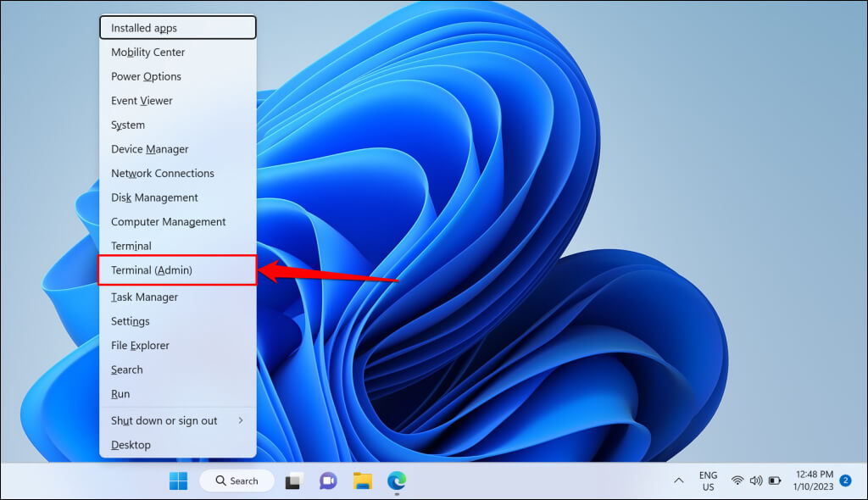The height and width of the screenshot is (500, 868).
Task: Open Device Manager from menu
Action: pos(178,149)
